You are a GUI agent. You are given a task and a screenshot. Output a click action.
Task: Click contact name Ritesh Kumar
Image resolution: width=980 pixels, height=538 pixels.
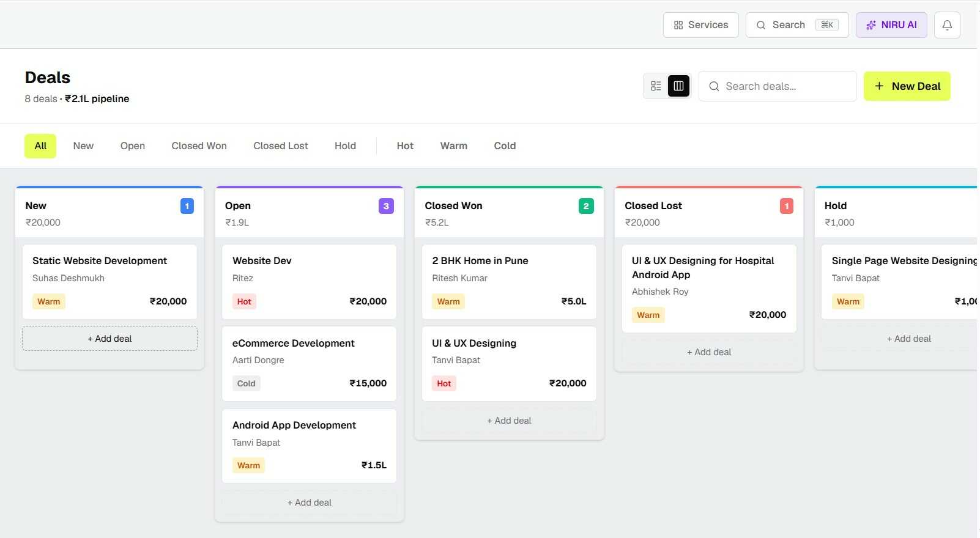(459, 278)
